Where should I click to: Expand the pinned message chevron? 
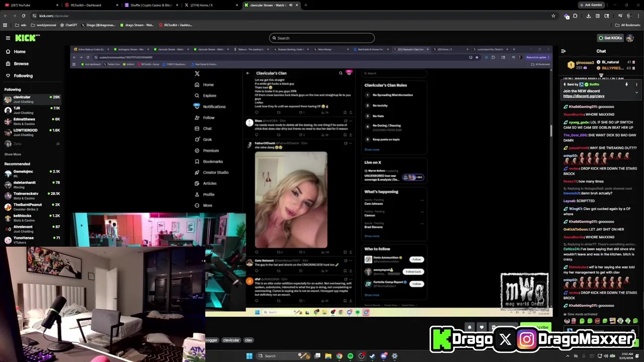pyautogui.click(x=636, y=93)
